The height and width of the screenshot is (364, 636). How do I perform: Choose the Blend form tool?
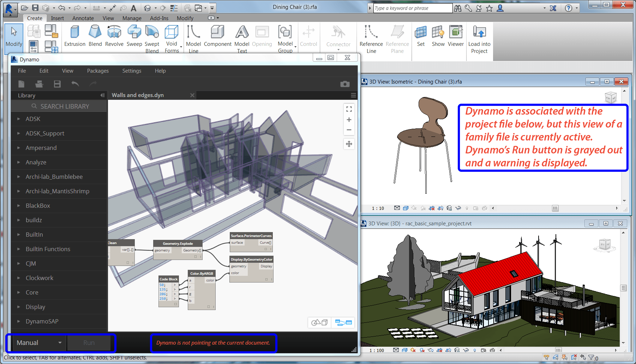point(95,36)
